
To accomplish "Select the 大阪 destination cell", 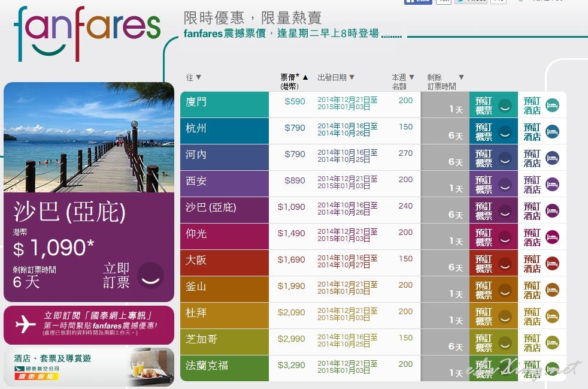I will (x=225, y=263).
